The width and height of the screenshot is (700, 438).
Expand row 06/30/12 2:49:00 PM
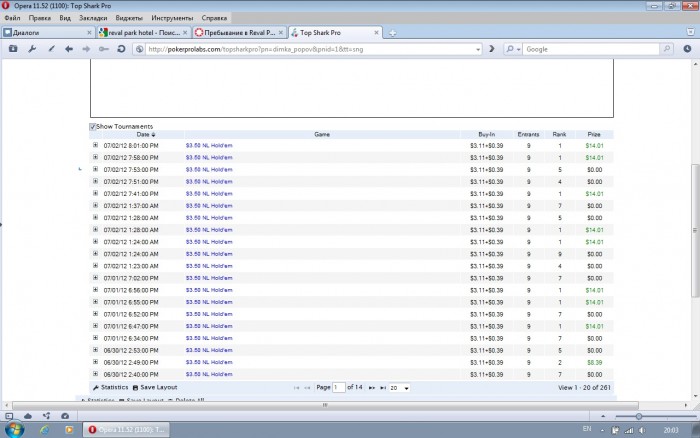95,362
